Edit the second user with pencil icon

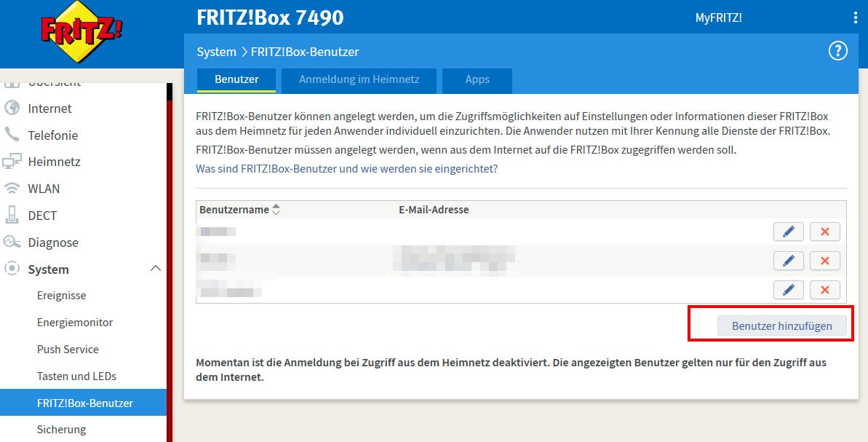click(x=788, y=261)
